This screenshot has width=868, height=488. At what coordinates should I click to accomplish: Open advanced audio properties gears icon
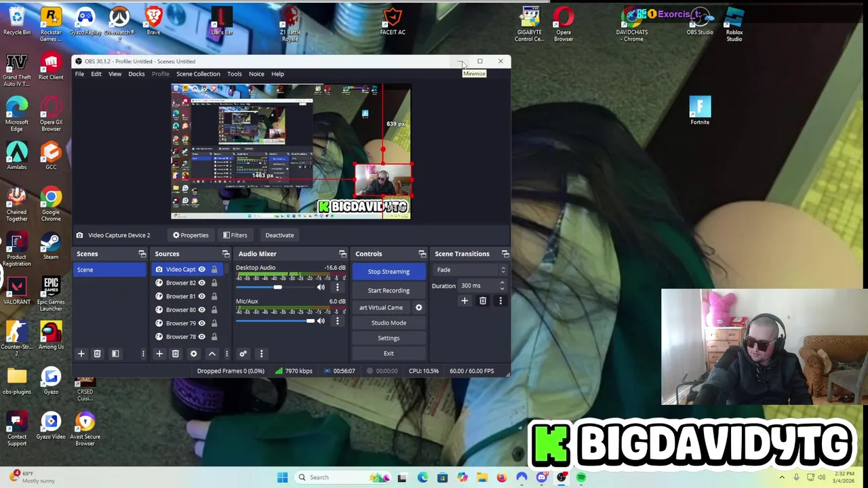point(243,354)
